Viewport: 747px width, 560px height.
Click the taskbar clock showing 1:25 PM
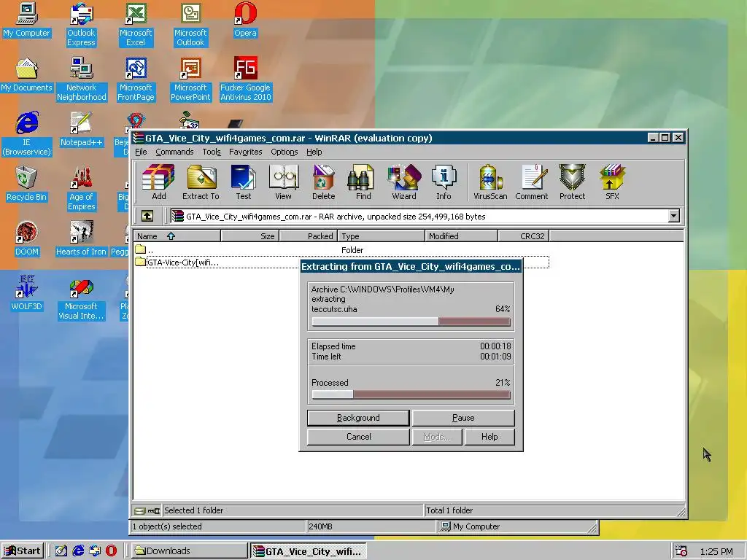(x=716, y=552)
